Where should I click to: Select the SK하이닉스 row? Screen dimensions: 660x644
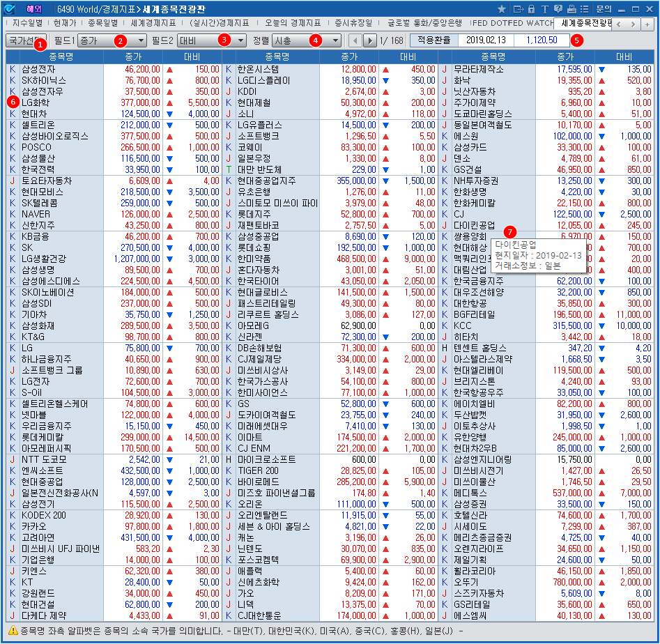click(x=114, y=80)
